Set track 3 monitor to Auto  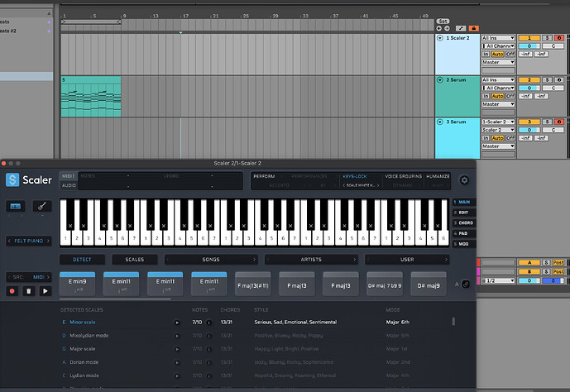click(x=498, y=138)
